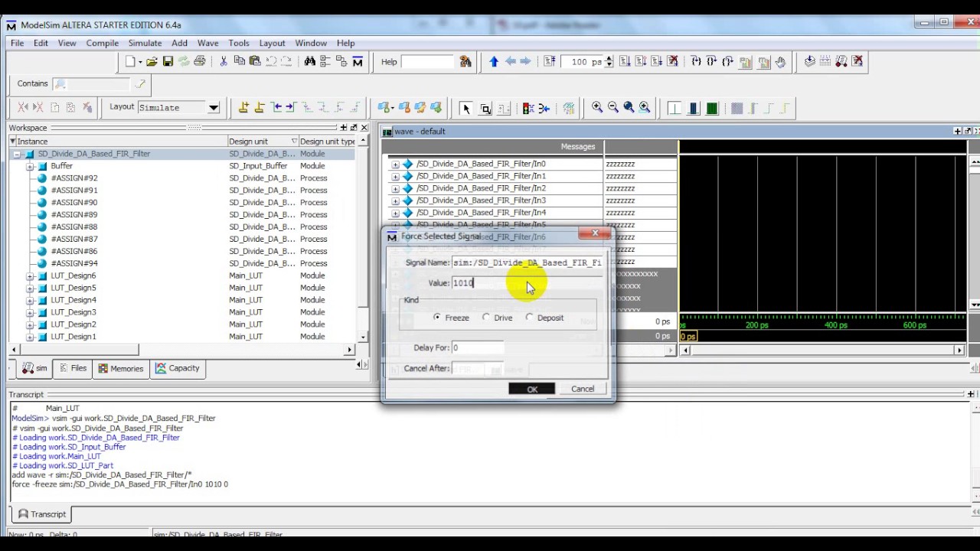Select the hand-shaped toolbar icon
980x551 pixels.
[x=780, y=62]
